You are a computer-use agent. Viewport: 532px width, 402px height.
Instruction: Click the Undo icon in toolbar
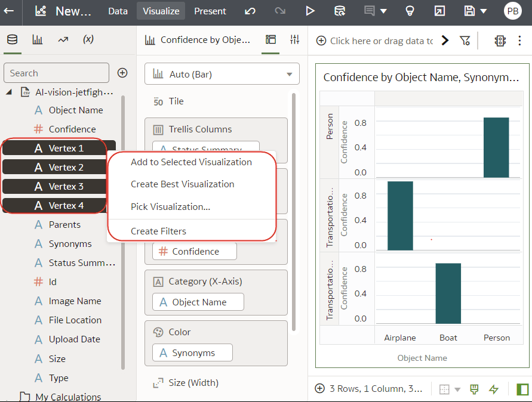click(x=250, y=11)
